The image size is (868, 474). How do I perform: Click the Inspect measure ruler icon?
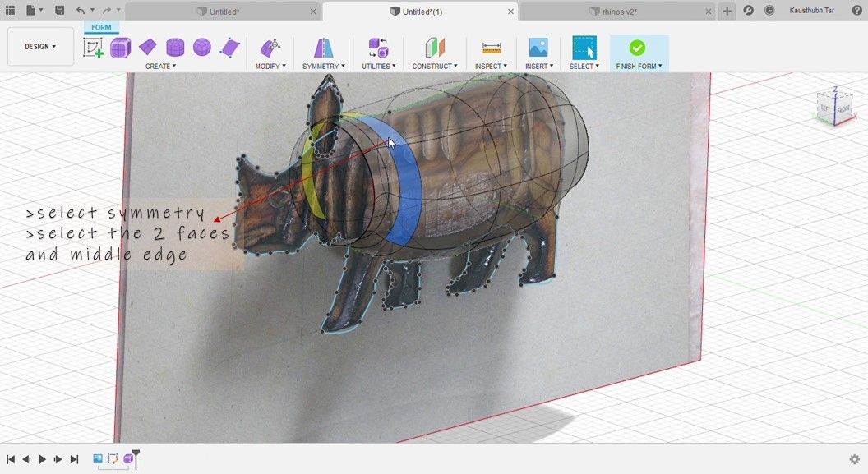coord(491,48)
